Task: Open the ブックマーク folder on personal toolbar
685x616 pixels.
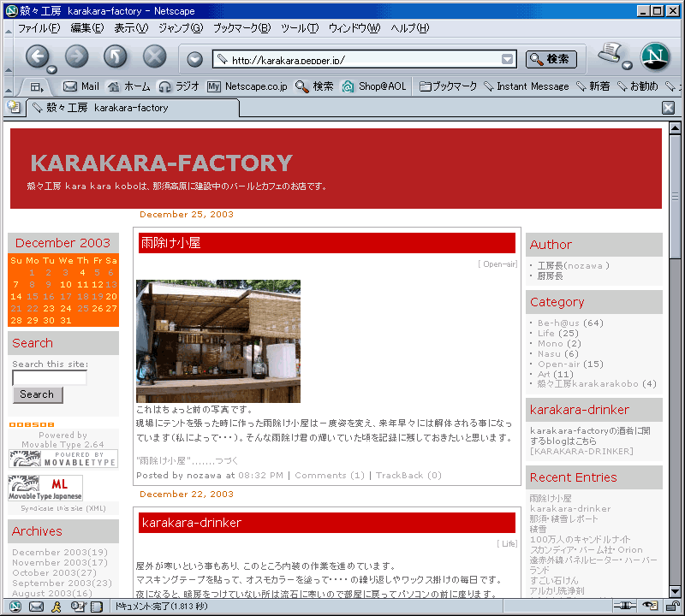Action: (x=448, y=86)
